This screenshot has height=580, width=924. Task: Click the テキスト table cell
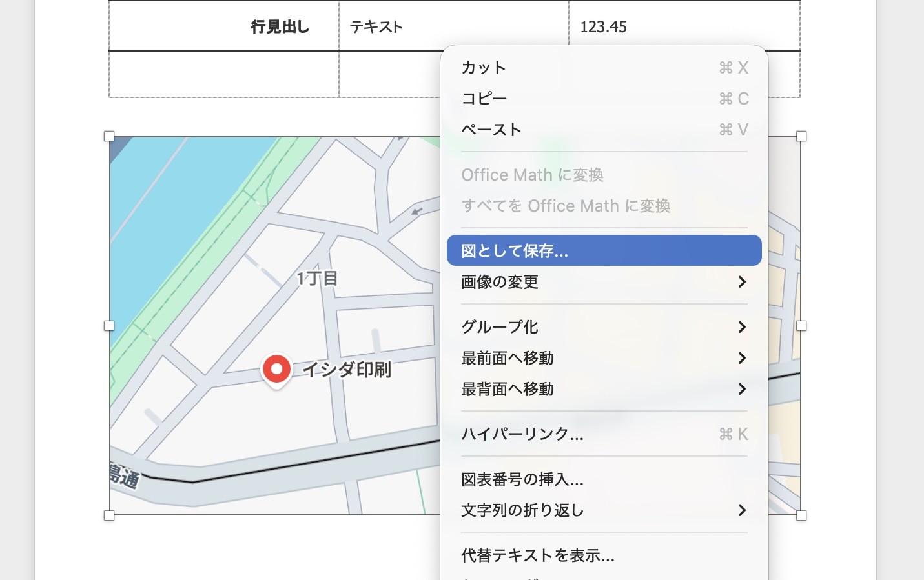click(x=454, y=26)
